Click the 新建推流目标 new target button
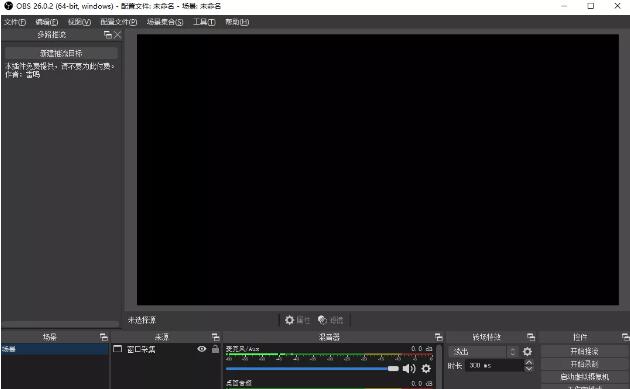 pos(61,53)
